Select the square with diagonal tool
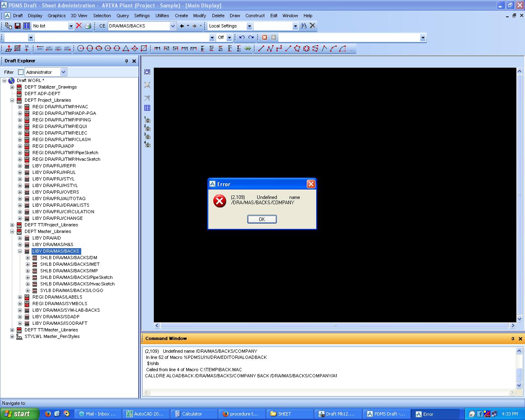 144,48
